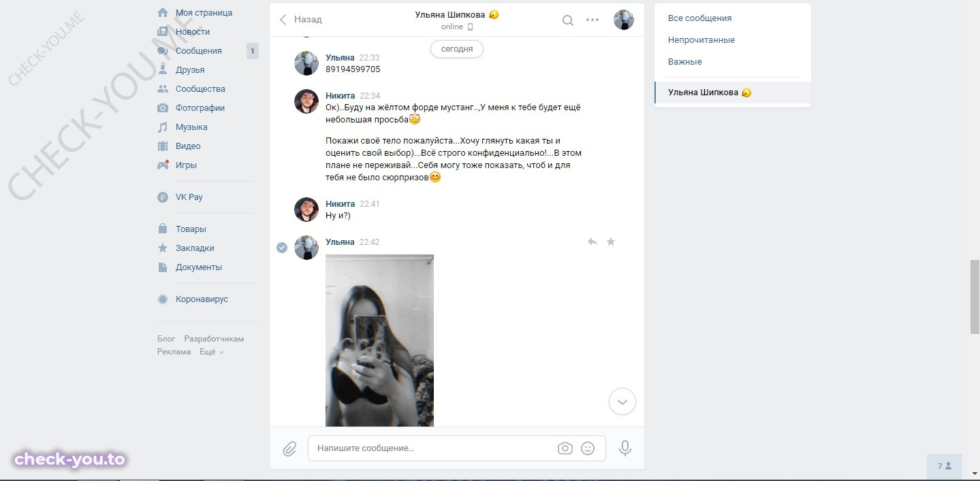Jump to latest messages with down-arrow button
Image resolution: width=980 pixels, height=481 pixels.
coord(622,402)
